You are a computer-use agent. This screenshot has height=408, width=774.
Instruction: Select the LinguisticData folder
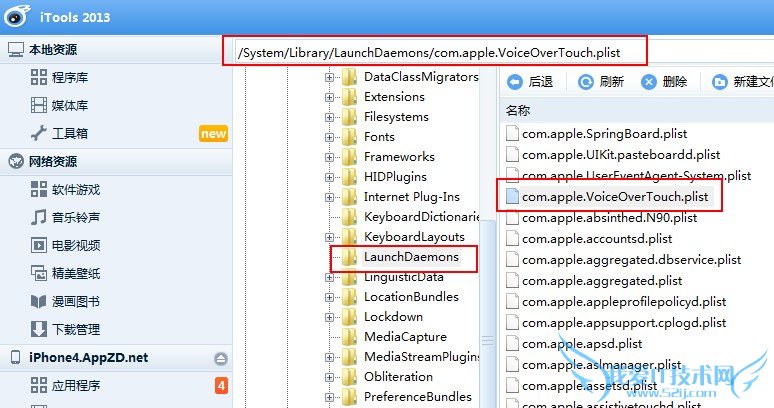pyautogui.click(x=404, y=277)
